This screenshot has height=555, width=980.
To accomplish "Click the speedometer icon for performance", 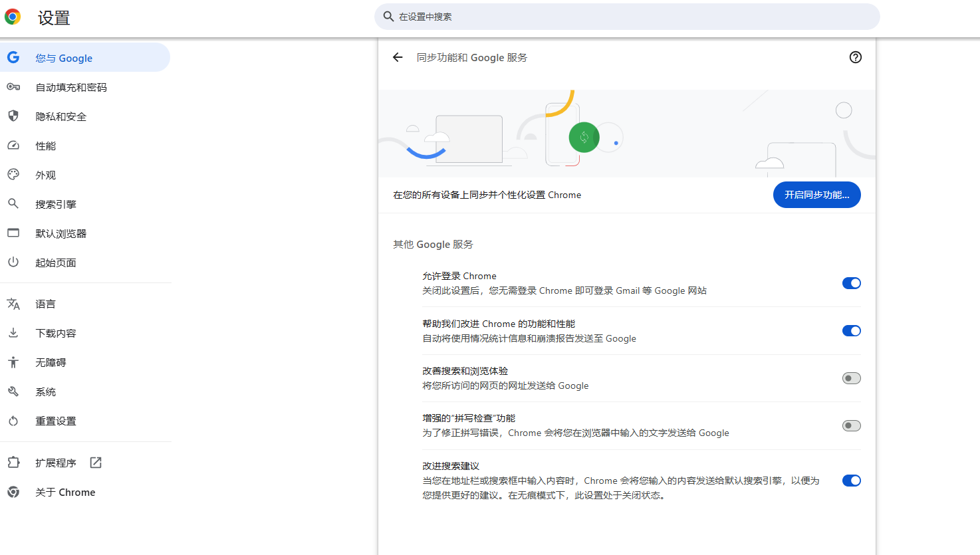I will point(13,146).
